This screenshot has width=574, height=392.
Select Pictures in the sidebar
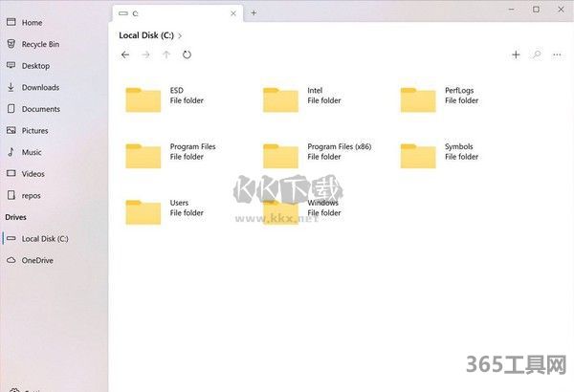[x=35, y=130]
